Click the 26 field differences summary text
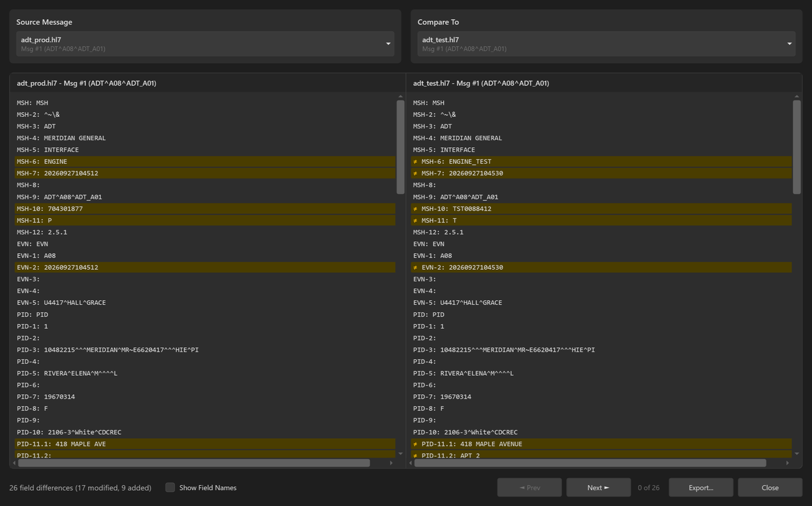Viewport: 812px width, 506px height. coord(81,488)
